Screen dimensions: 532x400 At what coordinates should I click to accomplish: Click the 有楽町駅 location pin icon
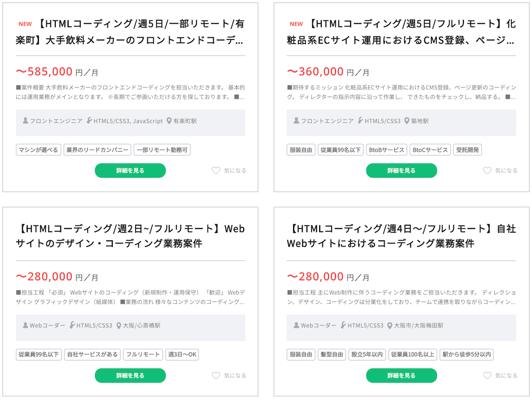(x=169, y=121)
